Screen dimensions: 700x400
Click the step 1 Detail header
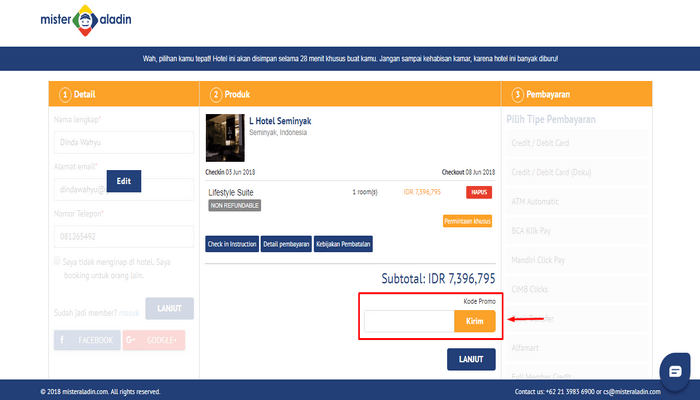[78, 95]
